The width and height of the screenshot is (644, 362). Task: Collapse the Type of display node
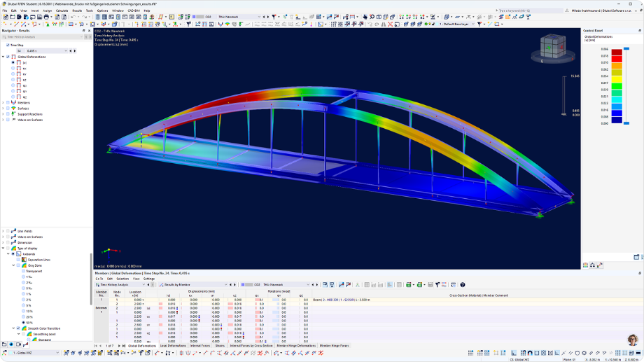[x=3, y=248]
